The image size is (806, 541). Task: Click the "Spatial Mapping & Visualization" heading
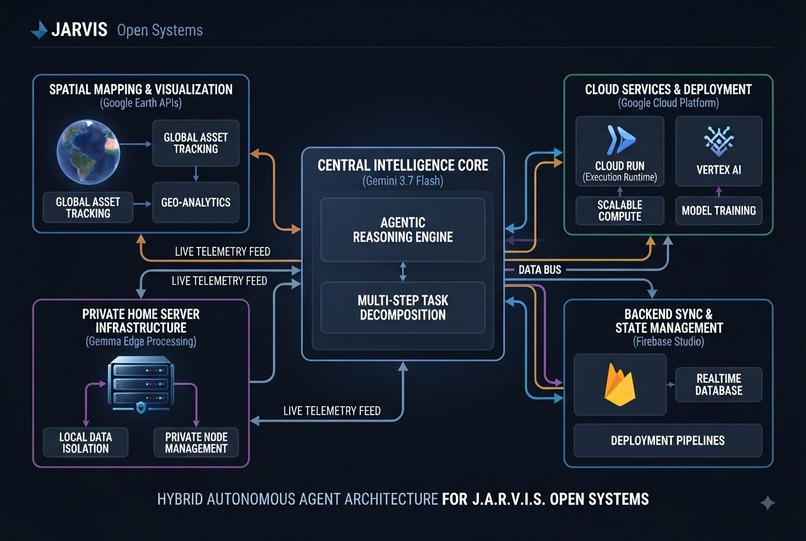(x=141, y=89)
